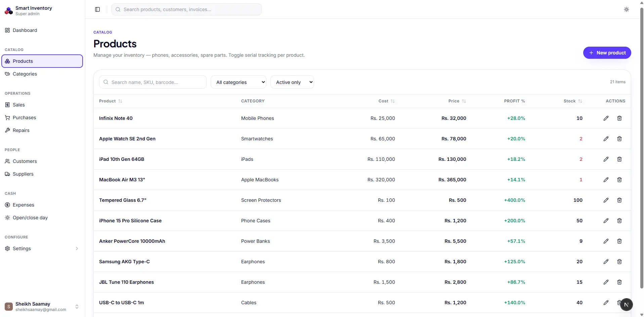Click the Rs. 365,000 price value
The width and height of the screenshot is (644, 317).
(452, 180)
